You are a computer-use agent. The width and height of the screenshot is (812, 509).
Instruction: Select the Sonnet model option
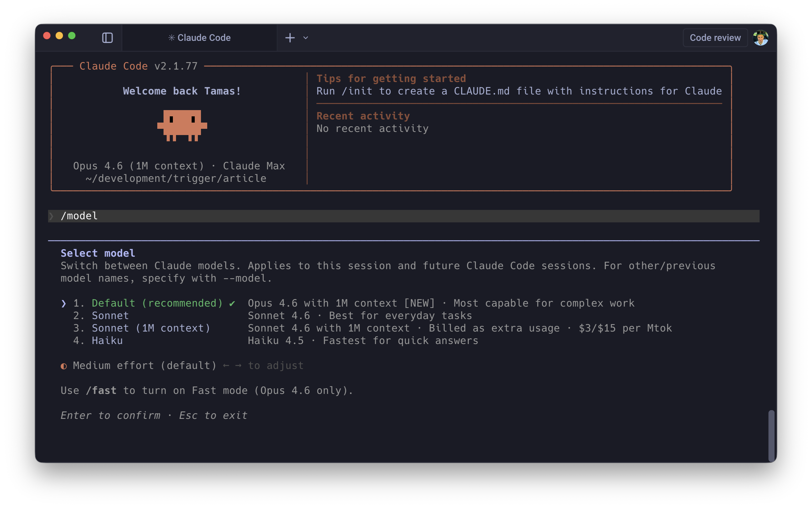pyautogui.click(x=110, y=315)
